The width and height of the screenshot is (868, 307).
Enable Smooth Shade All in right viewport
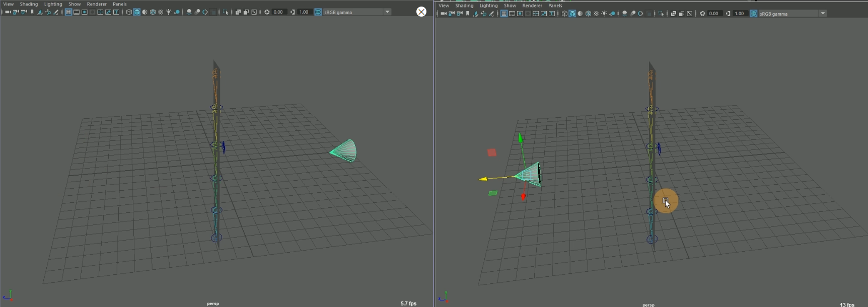(x=572, y=14)
